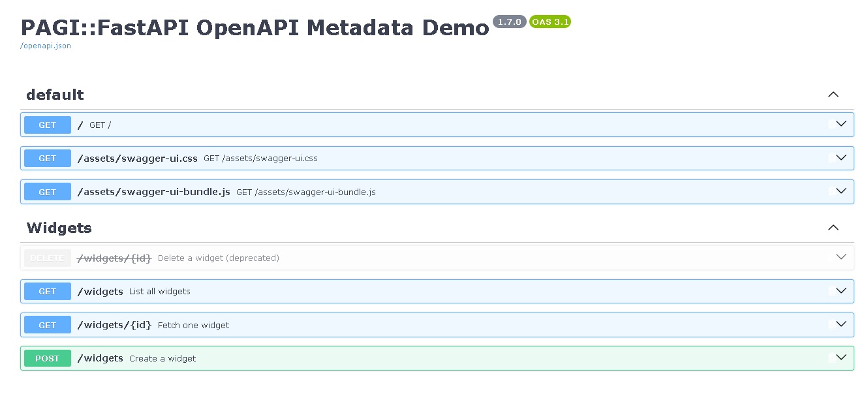This screenshot has width=868, height=398.
Task: Click the 'Delete a widget (deprecated)' summary
Action: pos(219,258)
